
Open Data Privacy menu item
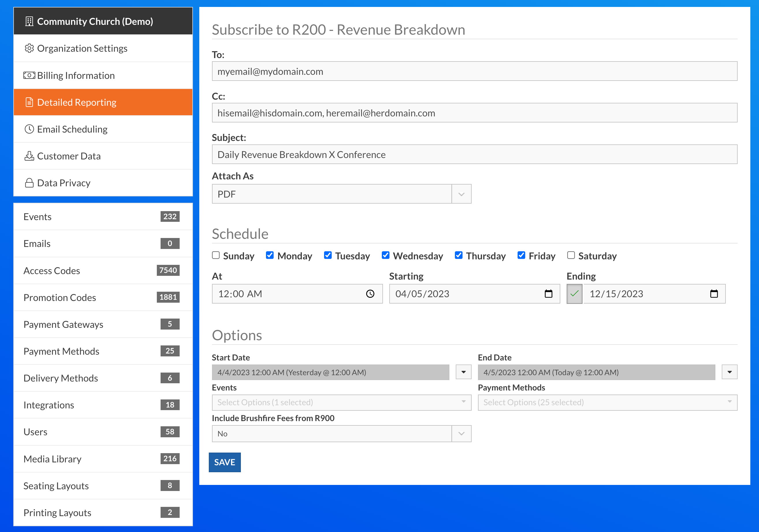(x=103, y=183)
